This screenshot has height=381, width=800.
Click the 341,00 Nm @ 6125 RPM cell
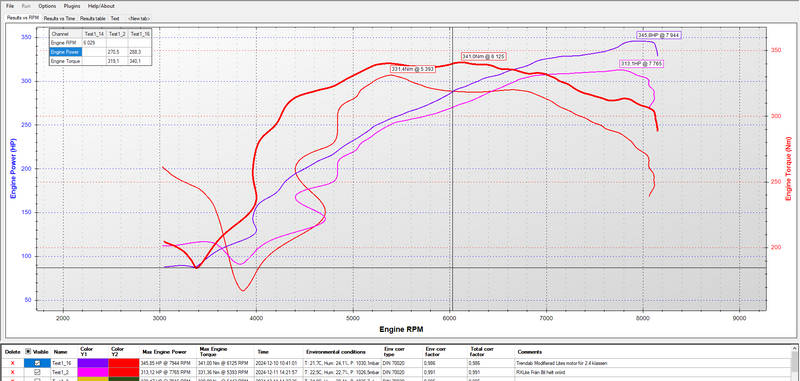point(224,363)
